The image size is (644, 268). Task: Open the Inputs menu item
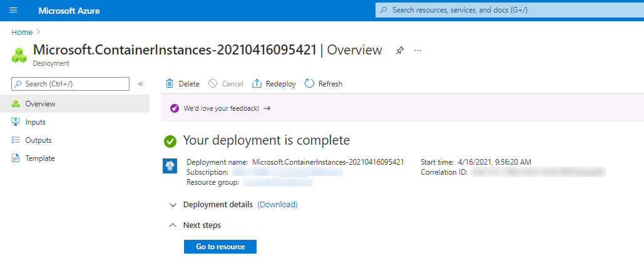[x=35, y=122]
